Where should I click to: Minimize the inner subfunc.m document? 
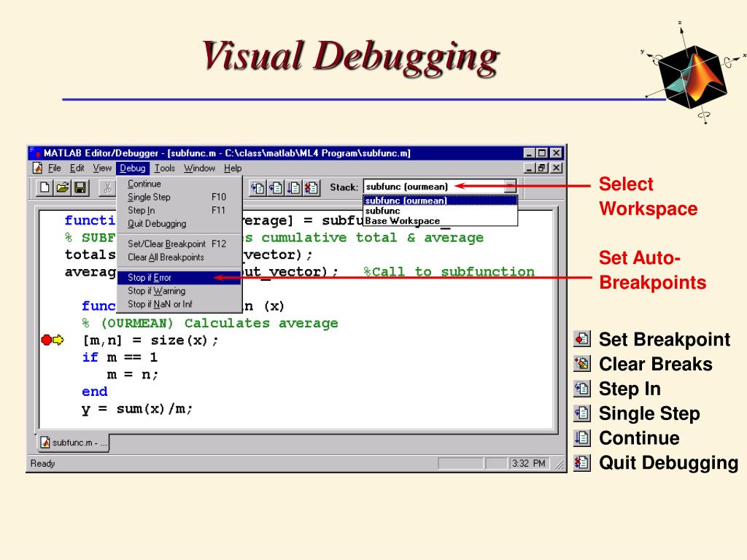tap(529, 168)
